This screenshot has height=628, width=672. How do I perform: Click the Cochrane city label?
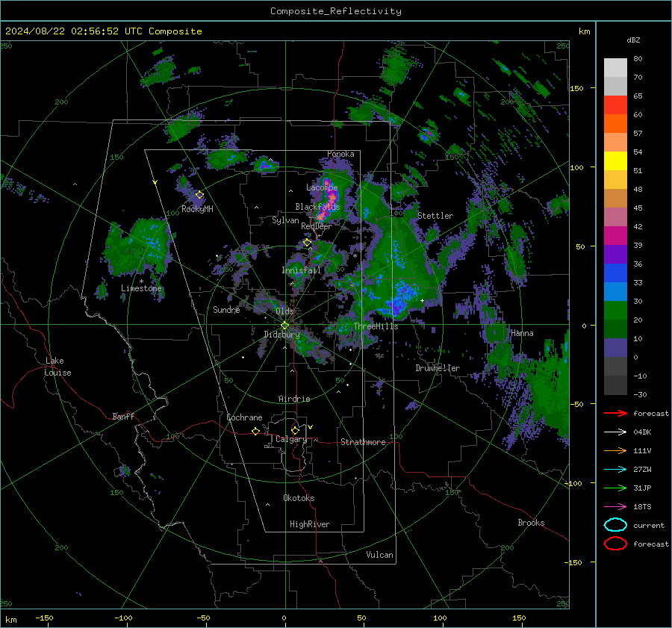pos(244,417)
